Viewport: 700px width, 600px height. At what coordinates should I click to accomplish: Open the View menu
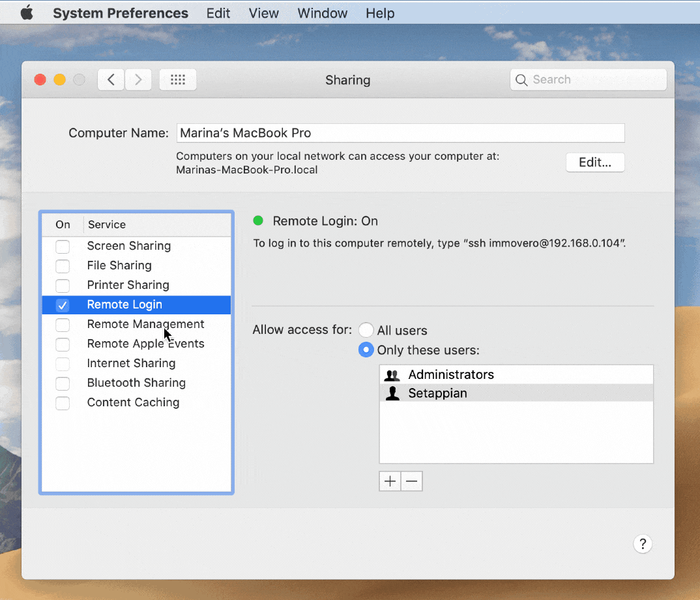pos(263,13)
